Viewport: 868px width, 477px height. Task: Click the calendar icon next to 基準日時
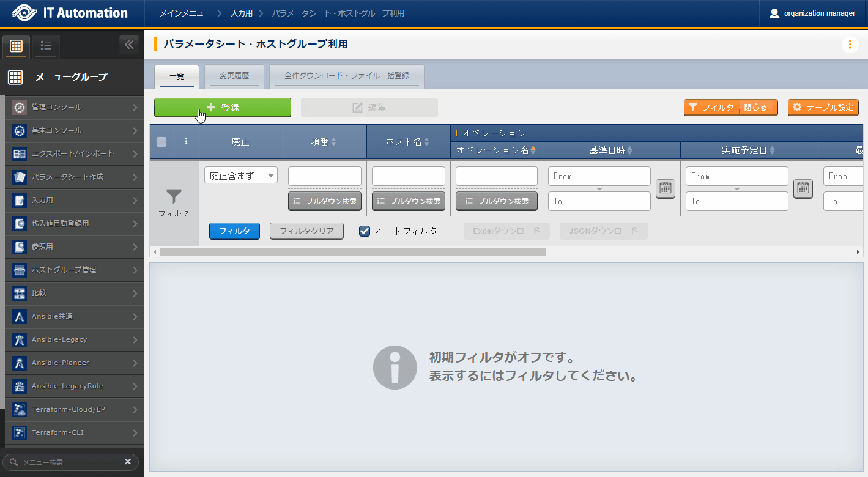(666, 189)
